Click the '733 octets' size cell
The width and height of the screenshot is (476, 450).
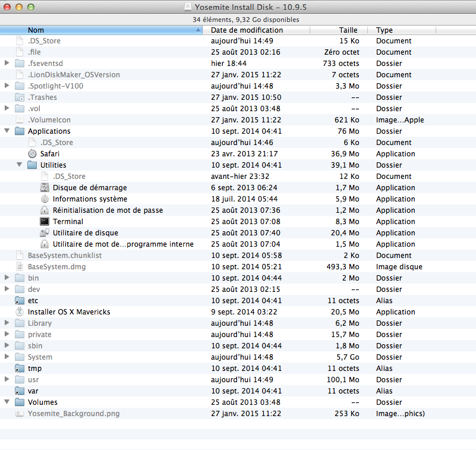(341, 64)
